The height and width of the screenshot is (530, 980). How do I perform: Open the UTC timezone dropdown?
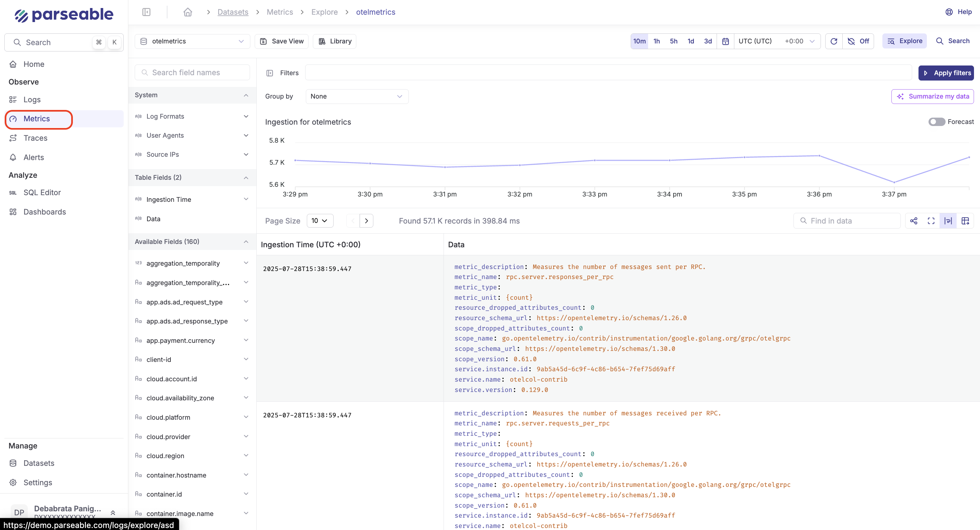(776, 41)
